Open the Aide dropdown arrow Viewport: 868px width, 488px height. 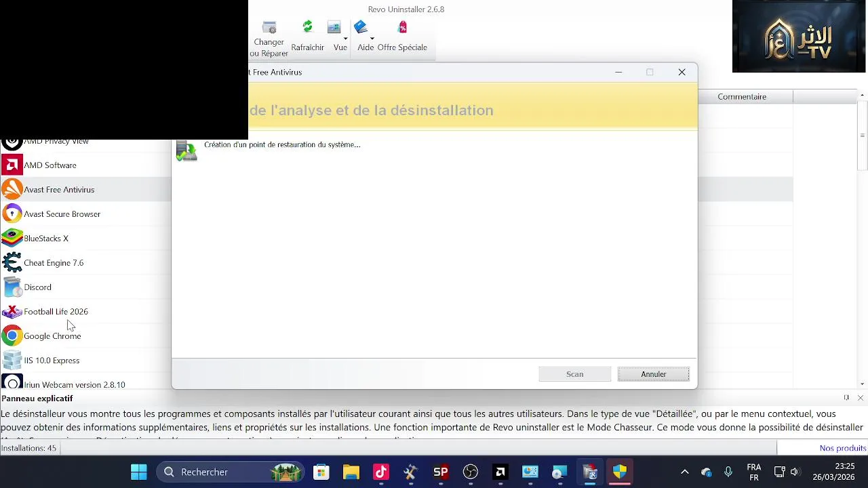(372, 39)
